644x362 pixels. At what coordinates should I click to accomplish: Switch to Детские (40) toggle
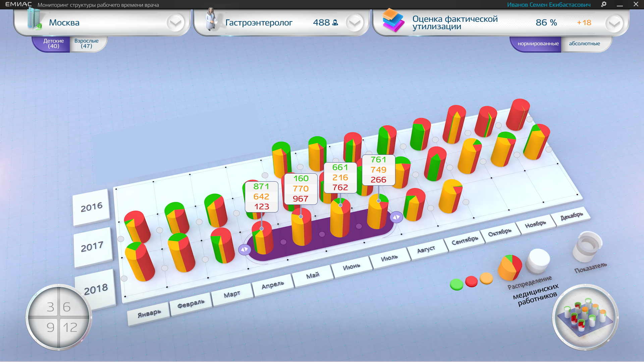(x=53, y=44)
